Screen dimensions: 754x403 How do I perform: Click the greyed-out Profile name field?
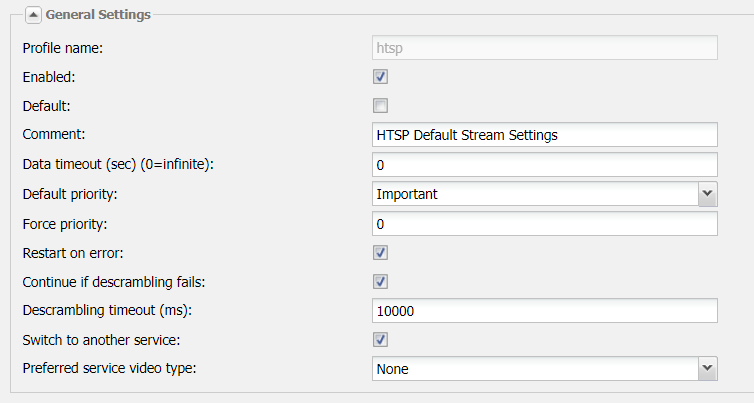pos(544,47)
